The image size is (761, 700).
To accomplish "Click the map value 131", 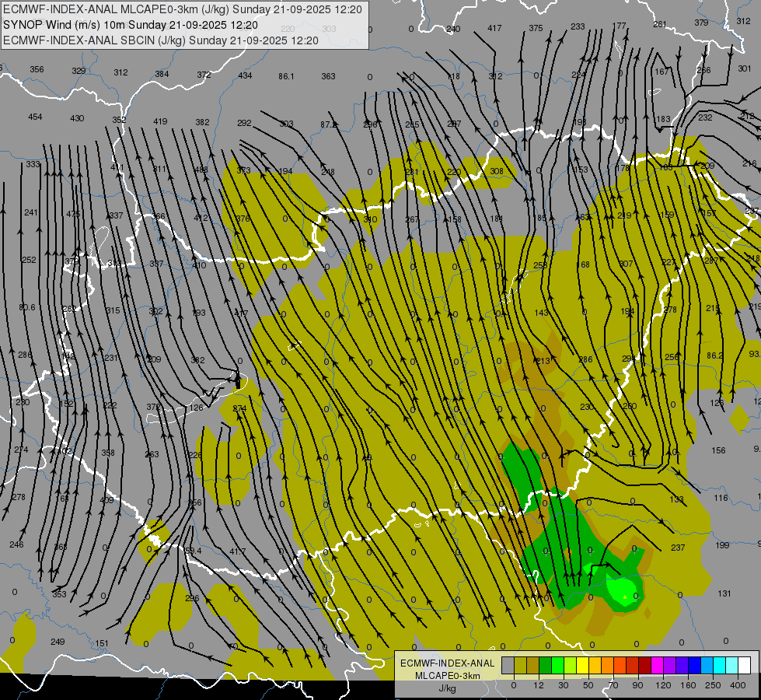I will (724, 593).
